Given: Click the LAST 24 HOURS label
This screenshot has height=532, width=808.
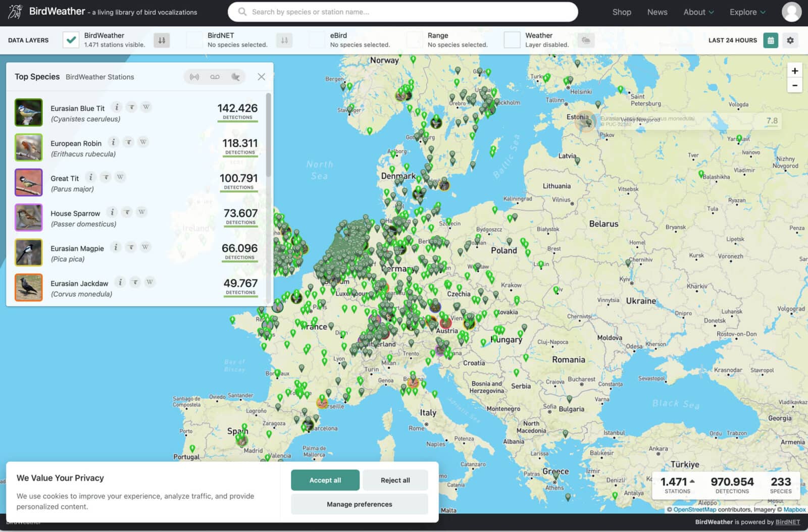Looking at the screenshot, I should (732, 40).
